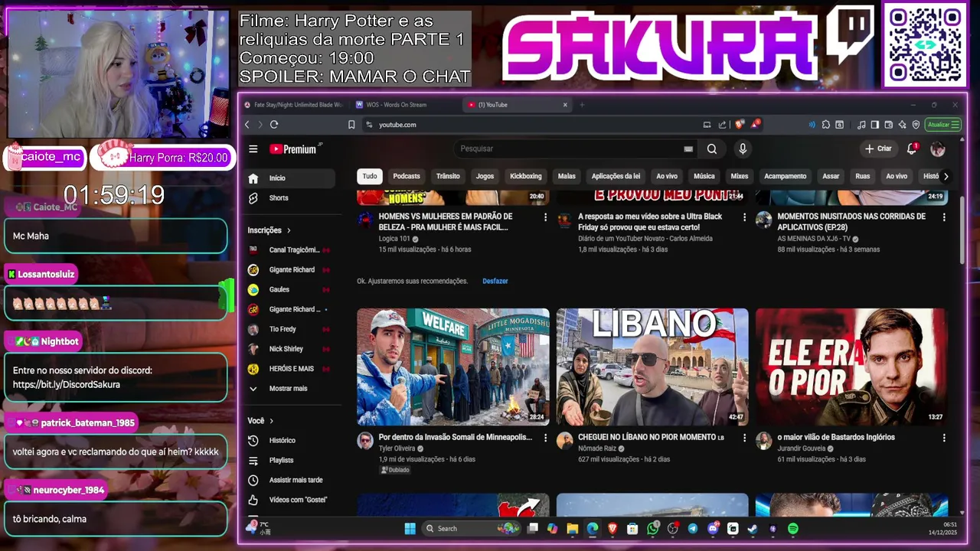Expand the Inscrições section chevron
The height and width of the screenshot is (551, 980).
click(289, 230)
